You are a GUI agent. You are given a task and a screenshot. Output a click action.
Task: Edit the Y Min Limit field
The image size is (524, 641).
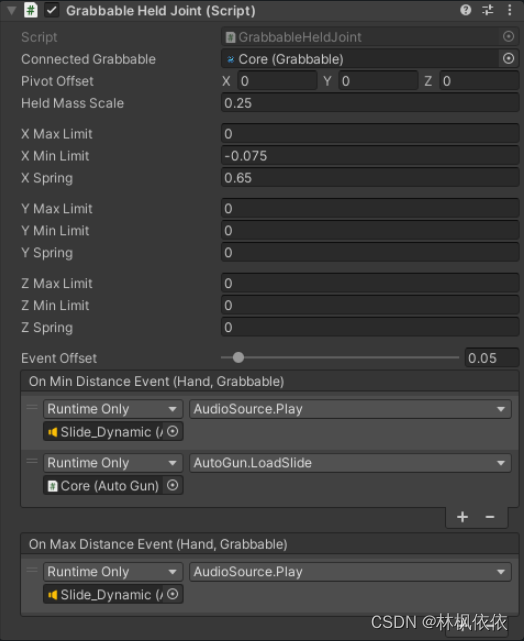point(370,231)
